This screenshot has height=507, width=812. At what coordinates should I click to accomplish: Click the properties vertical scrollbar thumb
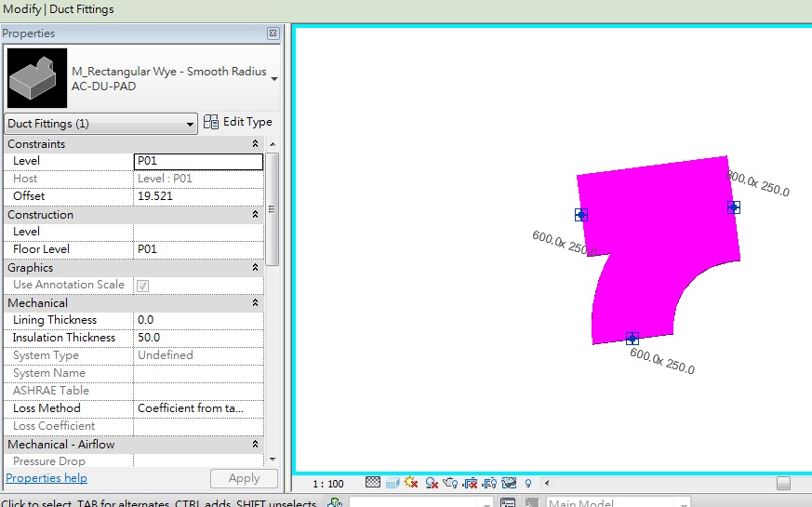[273, 209]
